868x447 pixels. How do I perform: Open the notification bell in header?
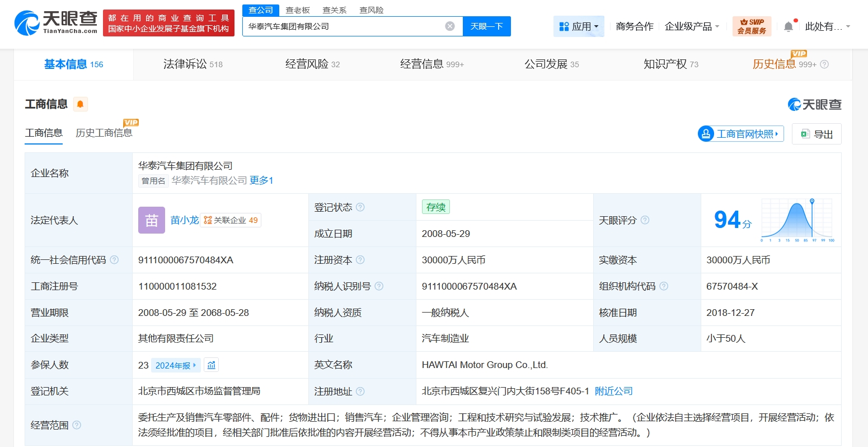tap(789, 26)
